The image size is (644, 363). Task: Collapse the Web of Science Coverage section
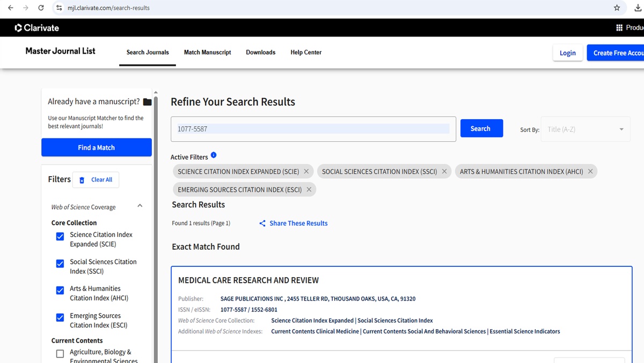[x=140, y=206]
